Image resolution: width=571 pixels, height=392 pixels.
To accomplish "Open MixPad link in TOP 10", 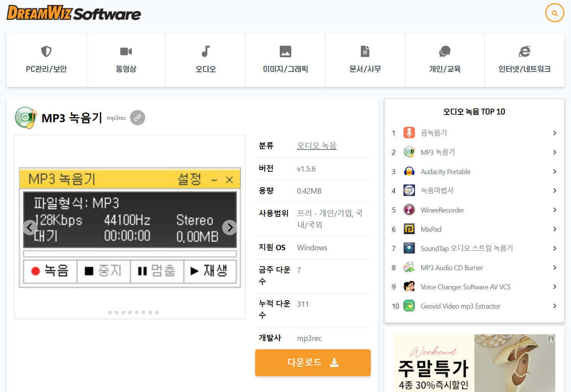I will click(x=431, y=229).
